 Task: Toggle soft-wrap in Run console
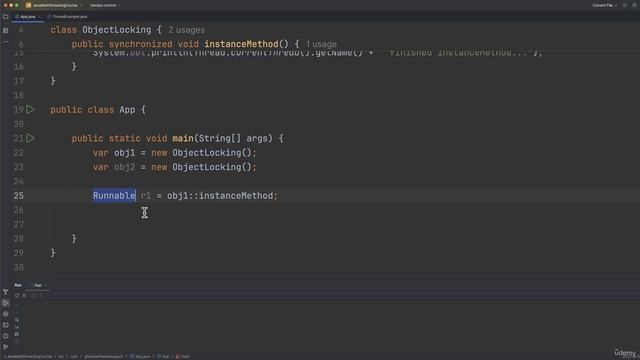pyautogui.click(x=17, y=320)
